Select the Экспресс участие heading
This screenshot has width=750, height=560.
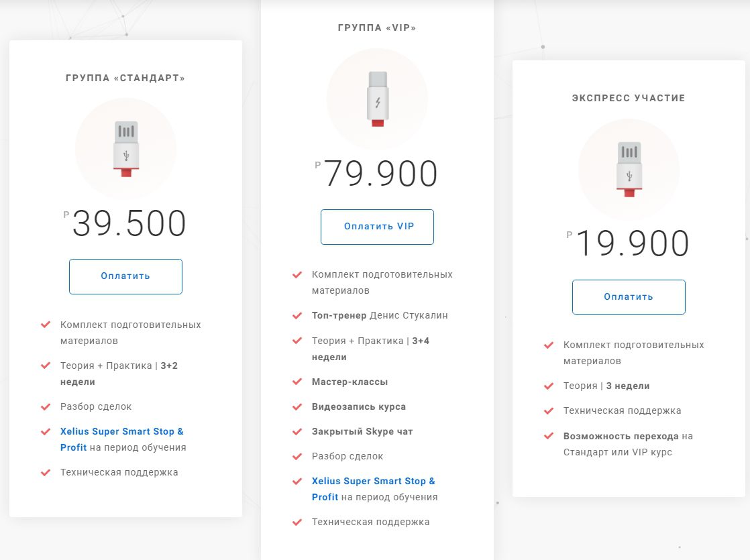(629, 98)
